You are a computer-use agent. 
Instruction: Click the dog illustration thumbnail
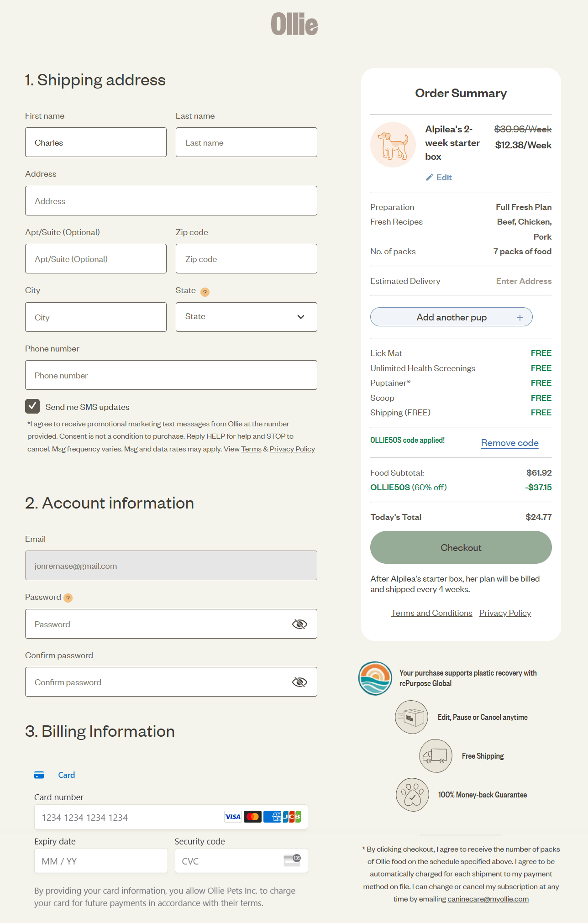[x=393, y=145]
